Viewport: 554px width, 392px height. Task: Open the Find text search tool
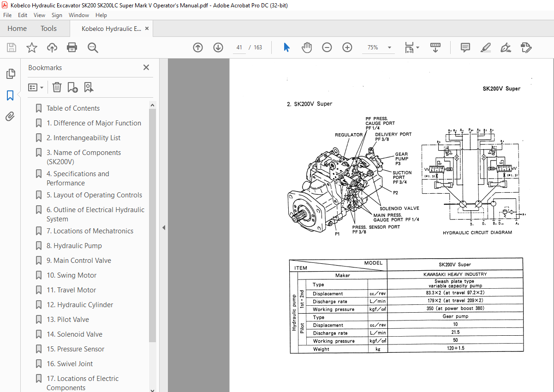point(93,48)
